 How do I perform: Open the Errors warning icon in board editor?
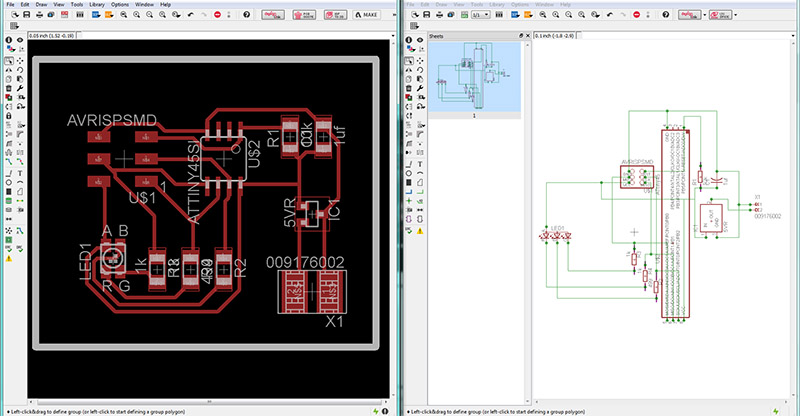coord(9,259)
